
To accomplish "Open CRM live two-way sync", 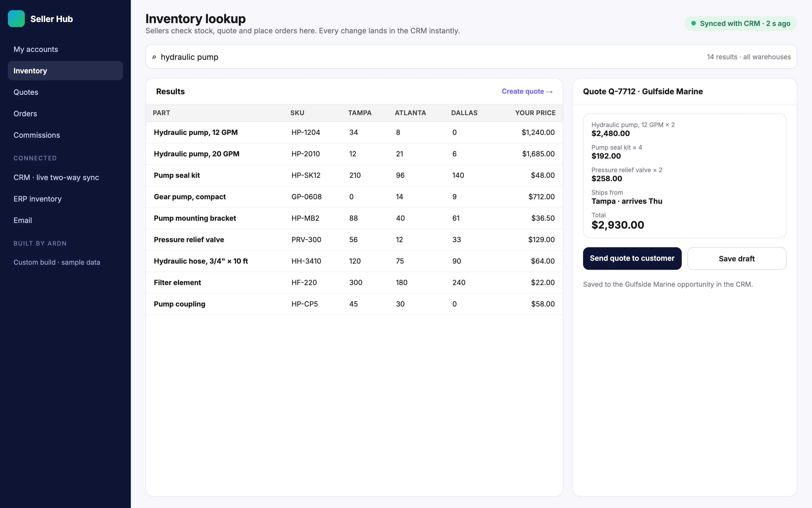I will click(x=65, y=178).
